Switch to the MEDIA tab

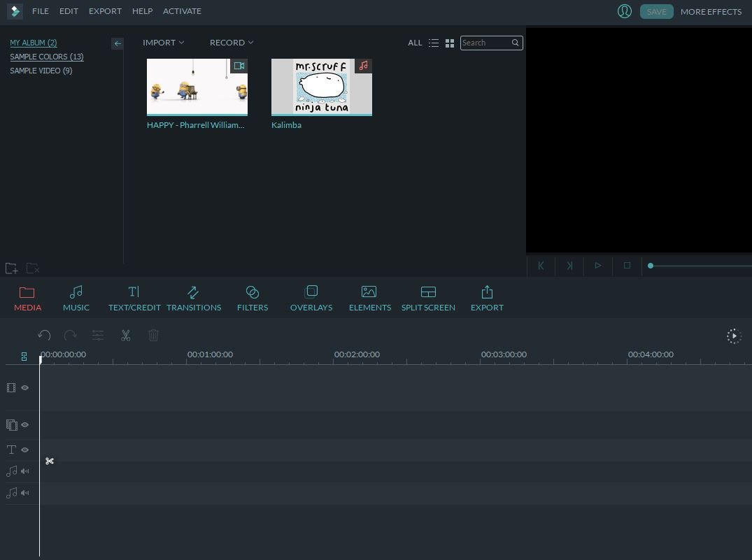click(27, 299)
